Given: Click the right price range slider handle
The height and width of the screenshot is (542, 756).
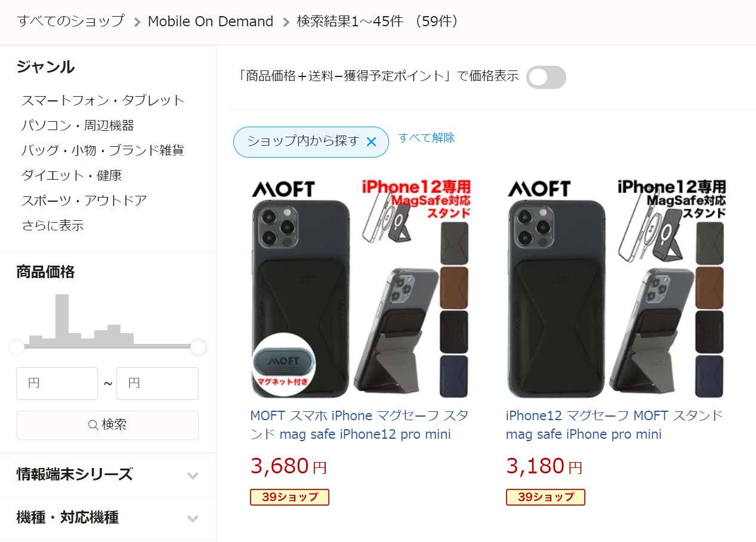Looking at the screenshot, I should click(x=198, y=347).
